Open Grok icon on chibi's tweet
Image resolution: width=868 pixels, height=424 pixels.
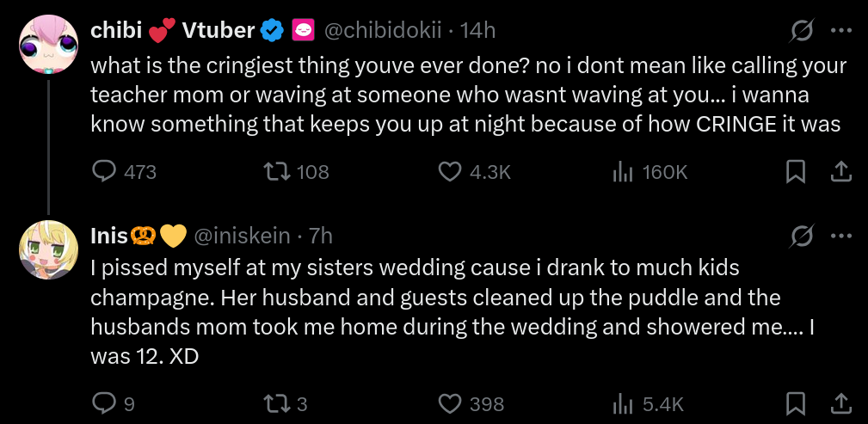click(x=802, y=31)
